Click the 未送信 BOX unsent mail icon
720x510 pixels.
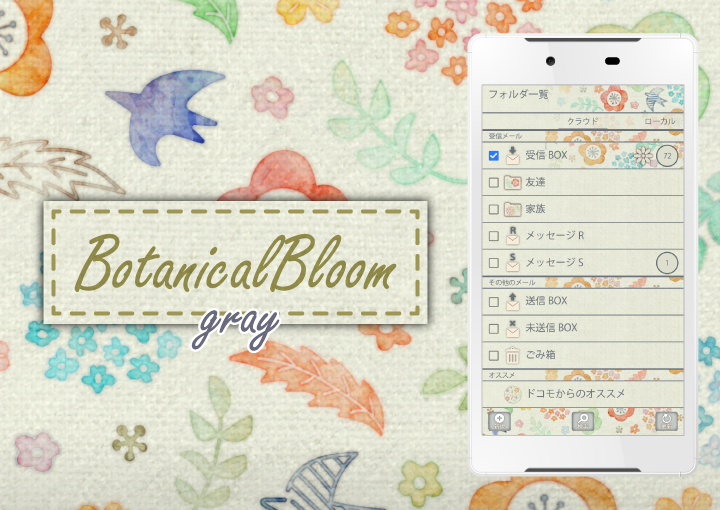click(512, 327)
